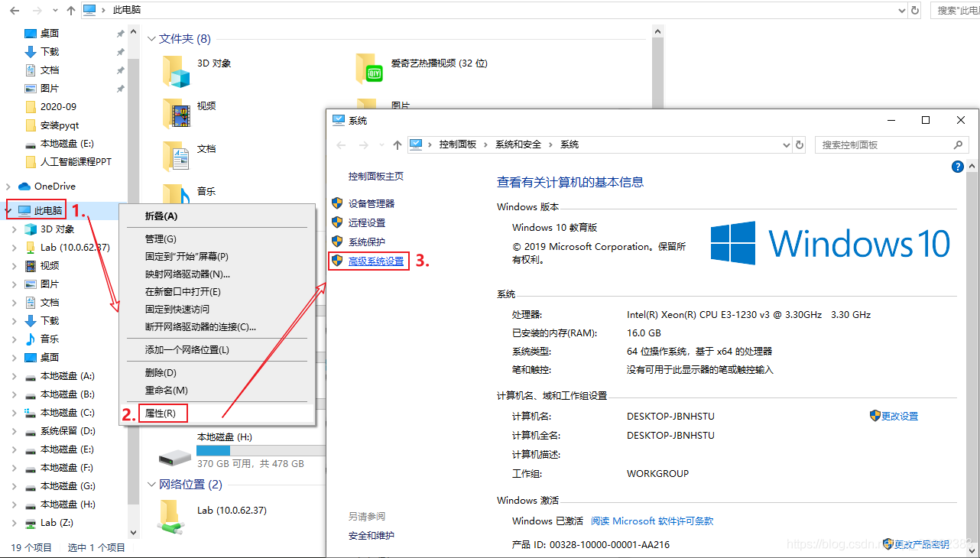Click 安全和维护 link under 另请参阅

tap(372, 535)
